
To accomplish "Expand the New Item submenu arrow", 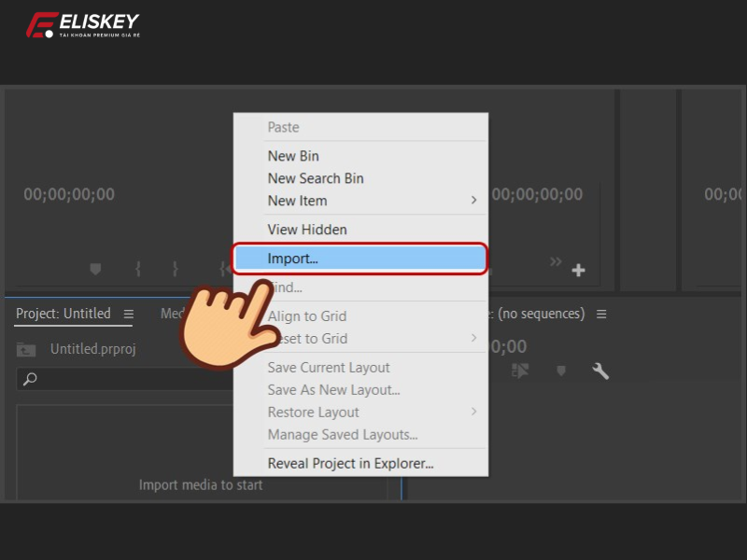I will [473, 201].
